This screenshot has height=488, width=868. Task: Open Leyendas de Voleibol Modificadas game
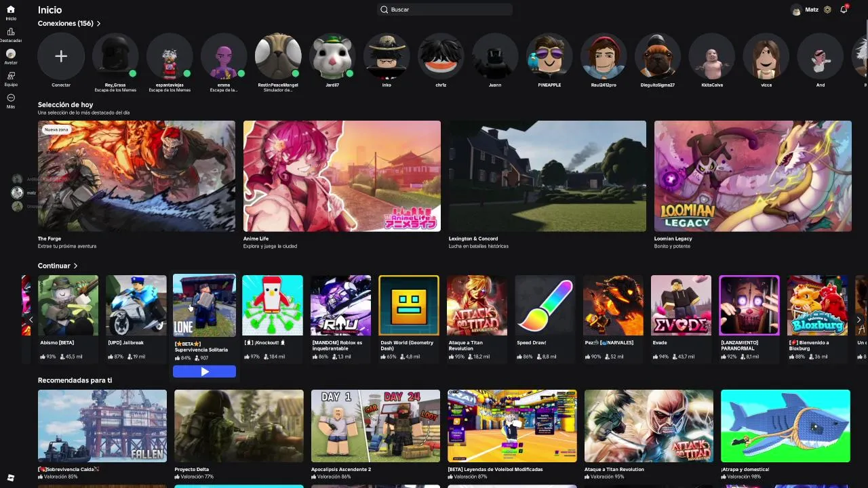pos(512,426)
